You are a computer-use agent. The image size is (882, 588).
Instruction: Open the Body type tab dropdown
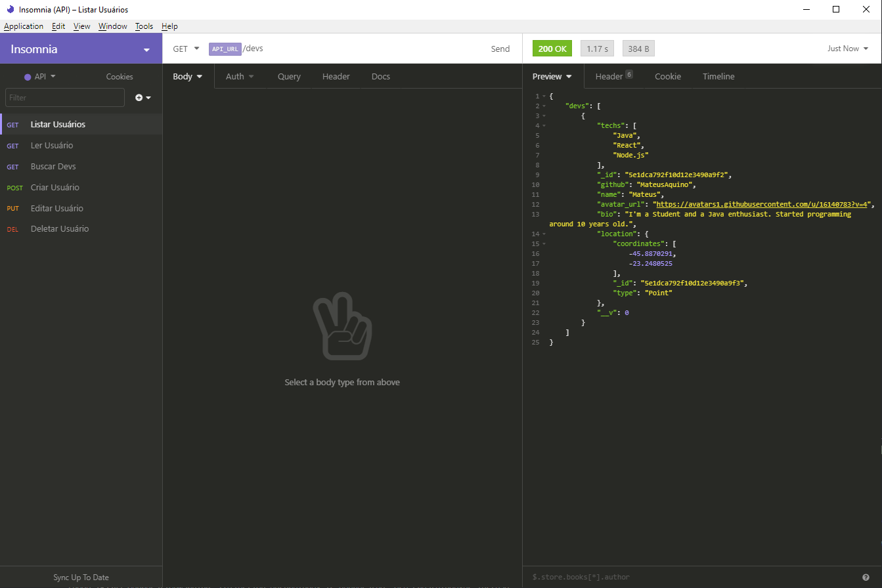tap(188, 76)
